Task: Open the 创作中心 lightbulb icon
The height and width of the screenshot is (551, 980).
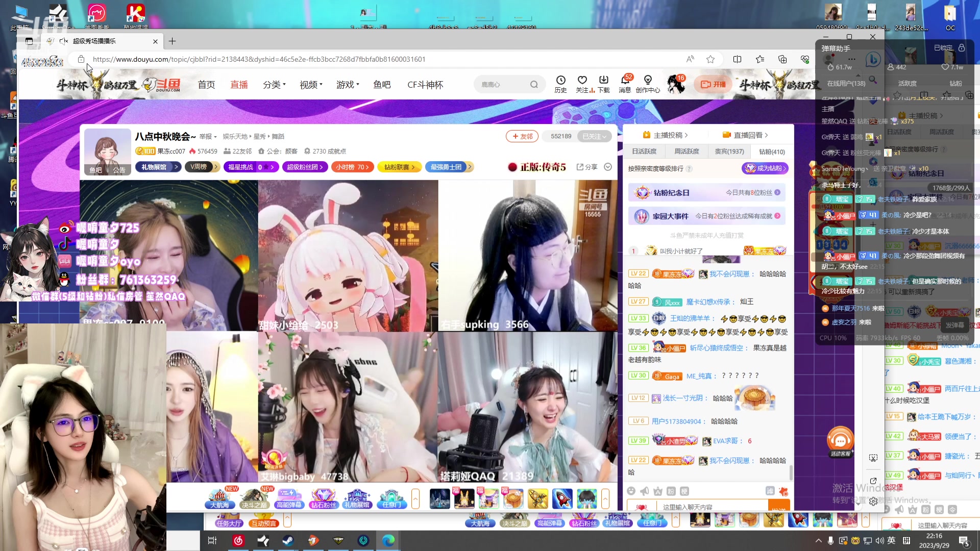Action: [648, 84]
